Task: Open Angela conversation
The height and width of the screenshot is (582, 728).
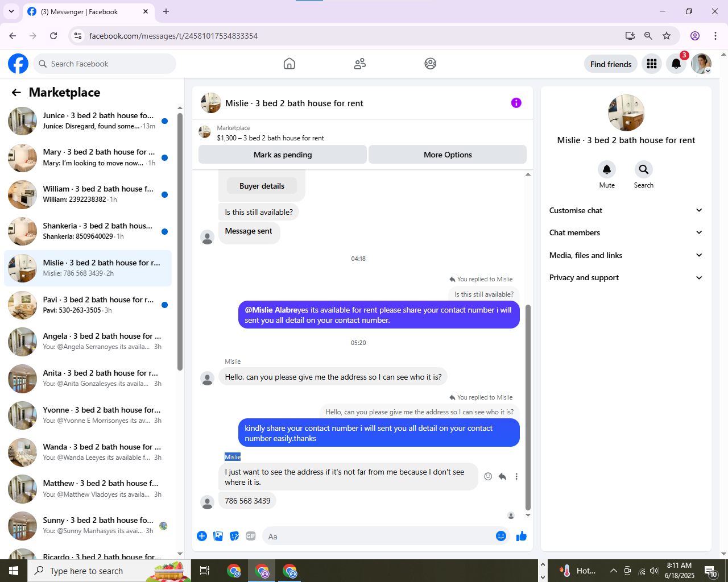Action: pyautogui.click(x=88, y=342)
